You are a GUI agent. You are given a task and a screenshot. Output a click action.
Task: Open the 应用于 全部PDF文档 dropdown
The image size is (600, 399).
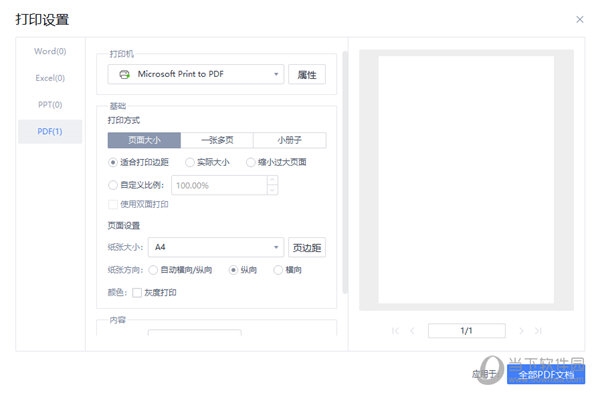click(x=546, y=374)
